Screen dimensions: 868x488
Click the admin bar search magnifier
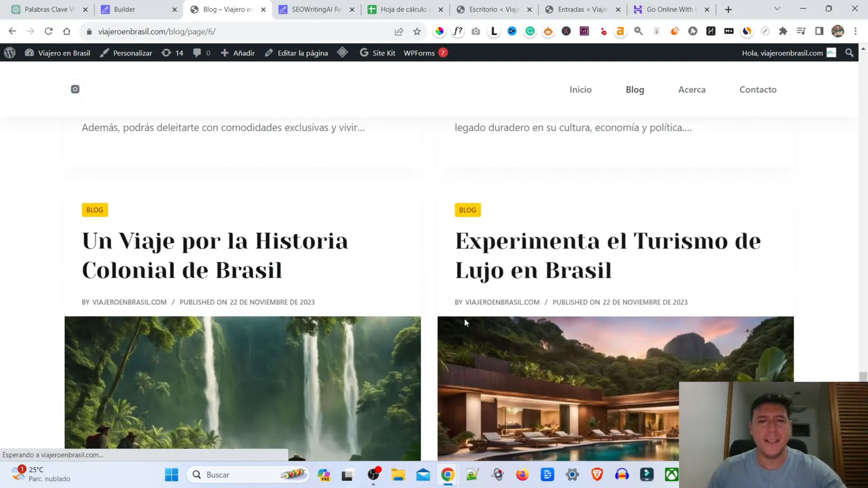(x=850, y=53)
